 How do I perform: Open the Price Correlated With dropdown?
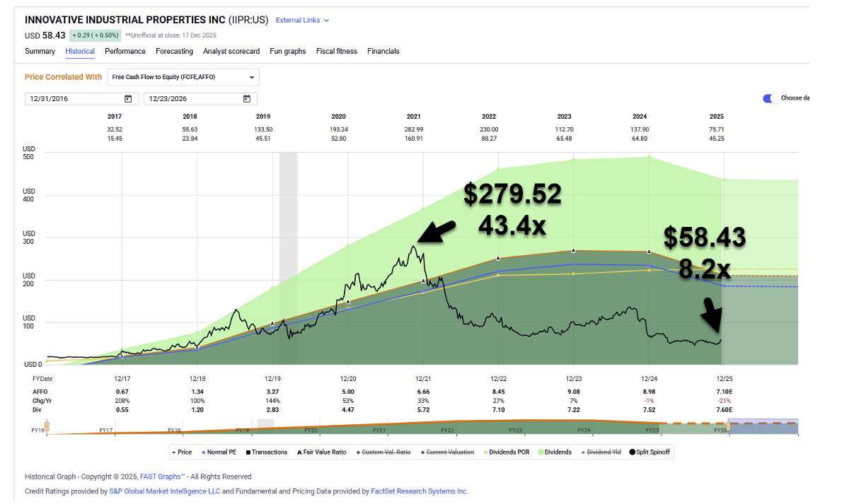click(183, 77)
